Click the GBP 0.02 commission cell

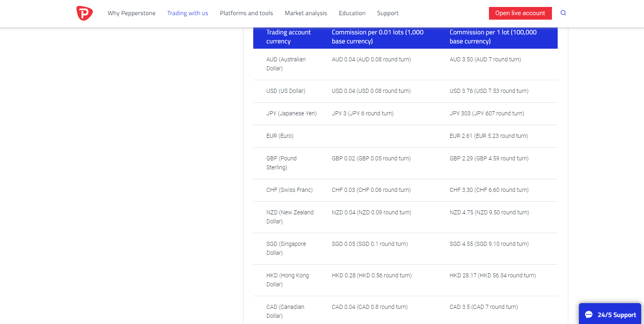[x=371, y=158]
